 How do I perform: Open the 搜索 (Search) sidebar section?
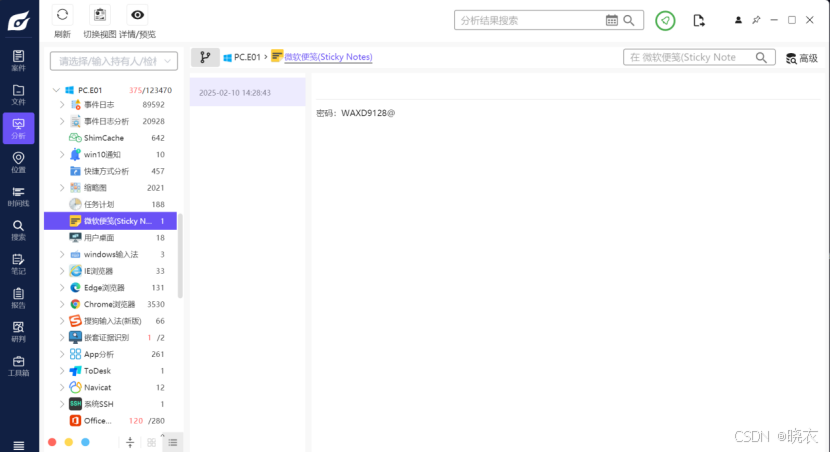pyautogui.click(x=19, y=230)
